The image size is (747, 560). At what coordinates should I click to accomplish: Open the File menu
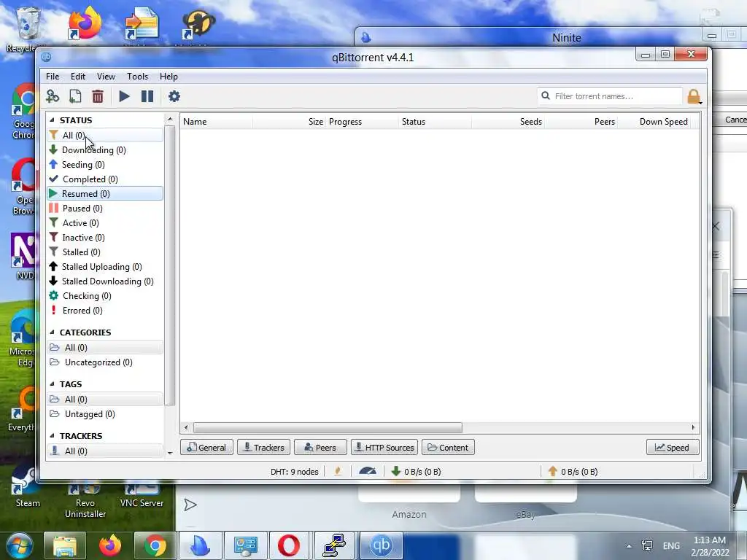[x=53, y=76]
